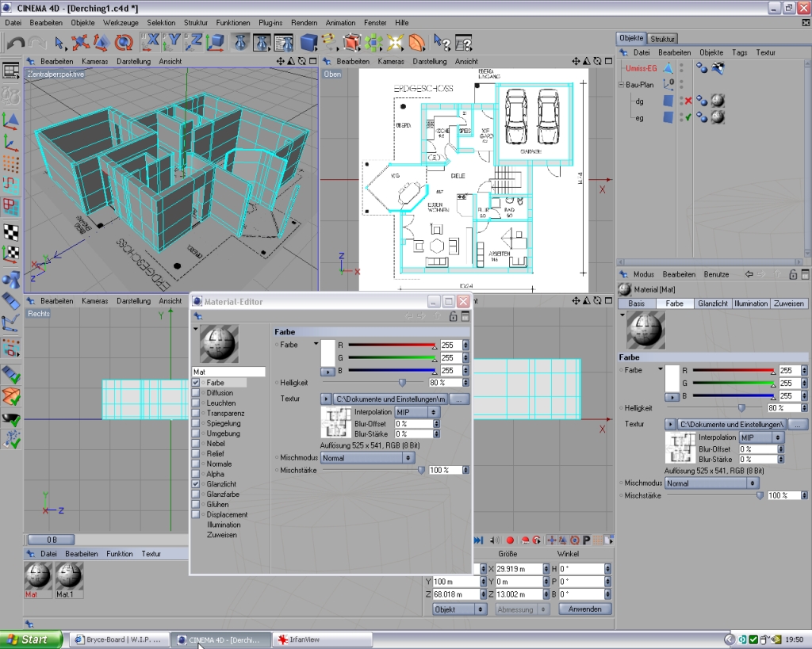Open the Datei menu in the main menu bar

click(13, 23)
